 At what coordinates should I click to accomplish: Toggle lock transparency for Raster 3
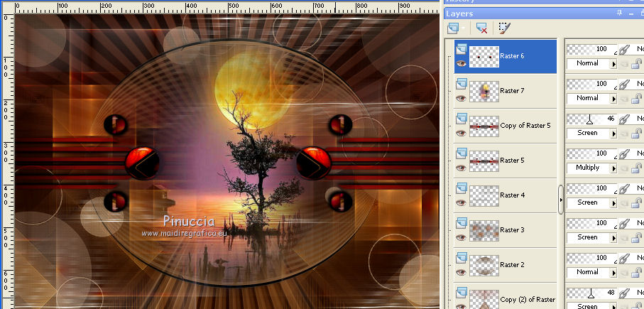click(x=637, y=238)
